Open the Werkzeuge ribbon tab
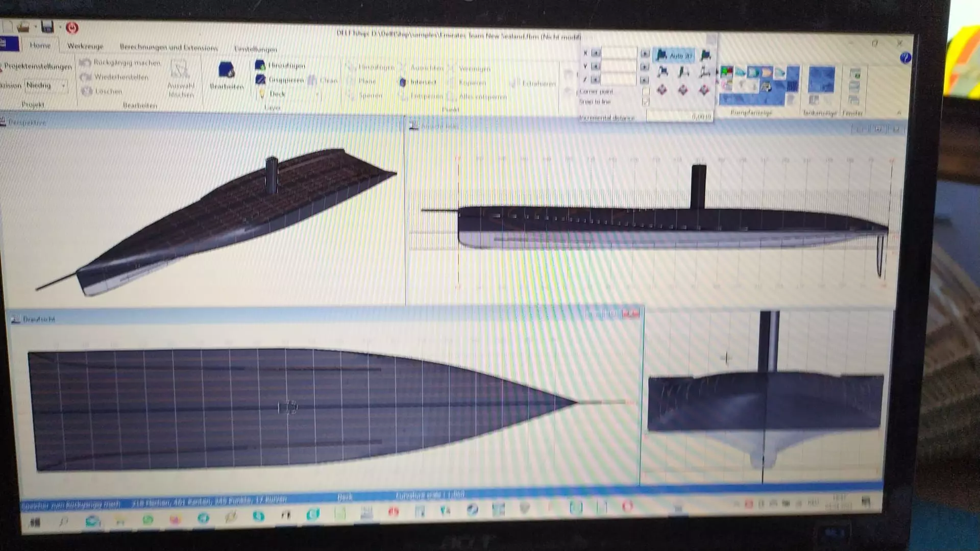Image resolution: width=980 pixels, height=551 pixels. click(85, 46)
